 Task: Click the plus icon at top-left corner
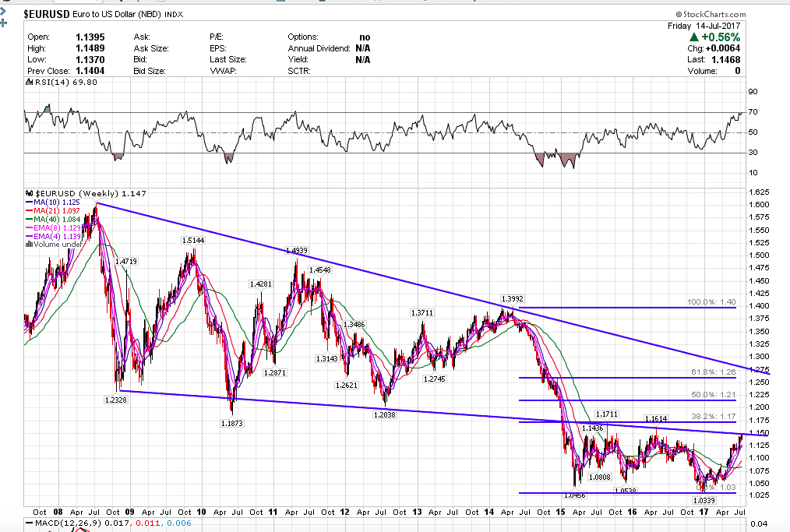pyautogui.click(x=3, y=22)
